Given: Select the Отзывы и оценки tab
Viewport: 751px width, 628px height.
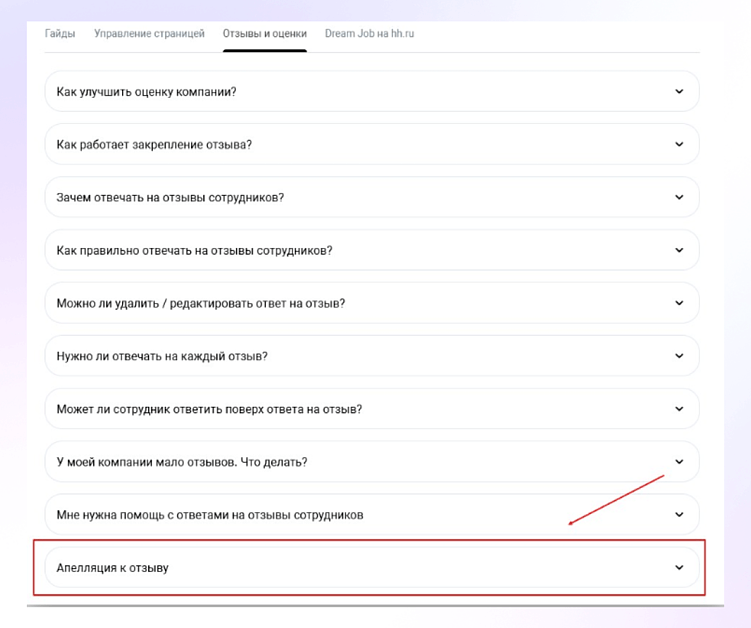Looking at the screenshot, I should tap(264, 34).
